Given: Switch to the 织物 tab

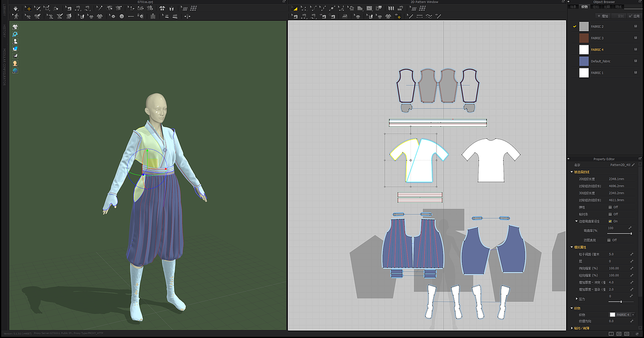Looking at the screenshot, I should (x=585, y=7).
